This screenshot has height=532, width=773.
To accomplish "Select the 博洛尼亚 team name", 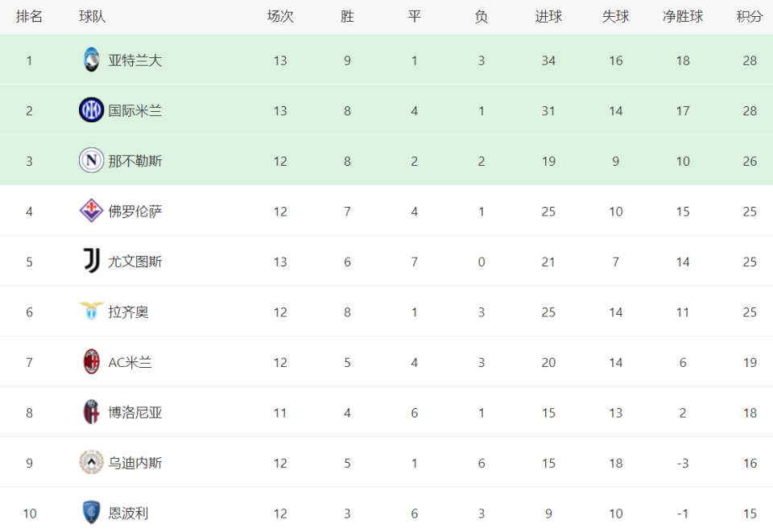I will (x=135, y=413).
